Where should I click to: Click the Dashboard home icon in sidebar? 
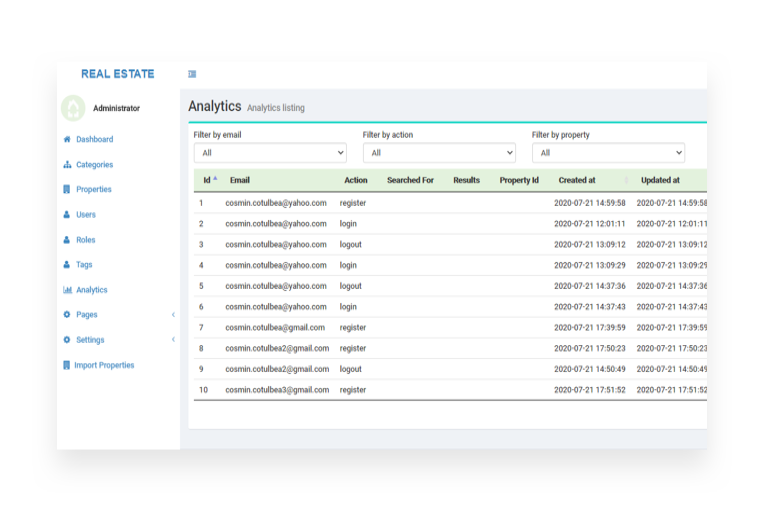pyautogui.click(x=67, y=139)
